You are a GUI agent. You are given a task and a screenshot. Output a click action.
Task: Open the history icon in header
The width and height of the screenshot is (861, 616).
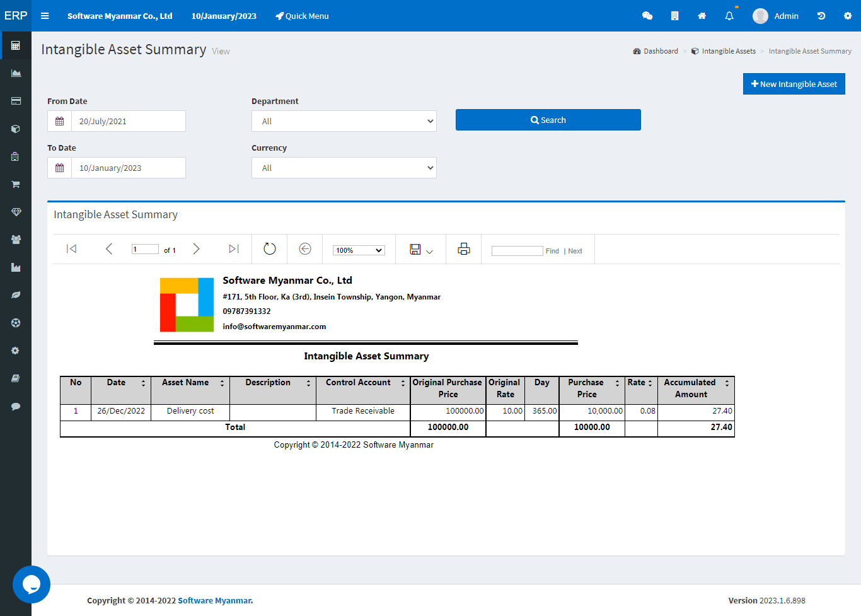[x=821, y=16]
